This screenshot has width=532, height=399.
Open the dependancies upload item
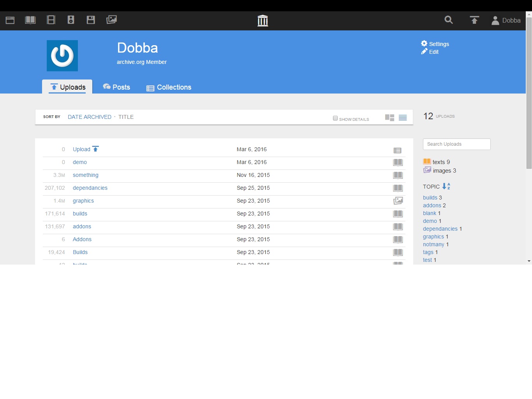pyautogui.click(x=90, y=188)
